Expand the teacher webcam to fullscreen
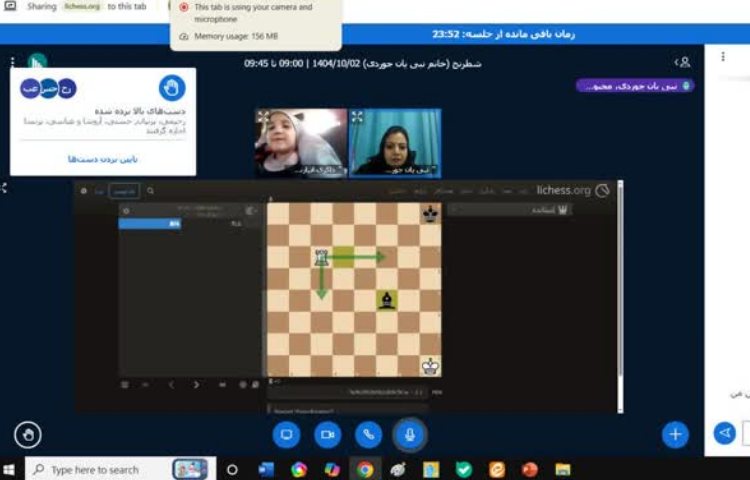750x480 pixels. pyautogui.click(x=357, y=116)
